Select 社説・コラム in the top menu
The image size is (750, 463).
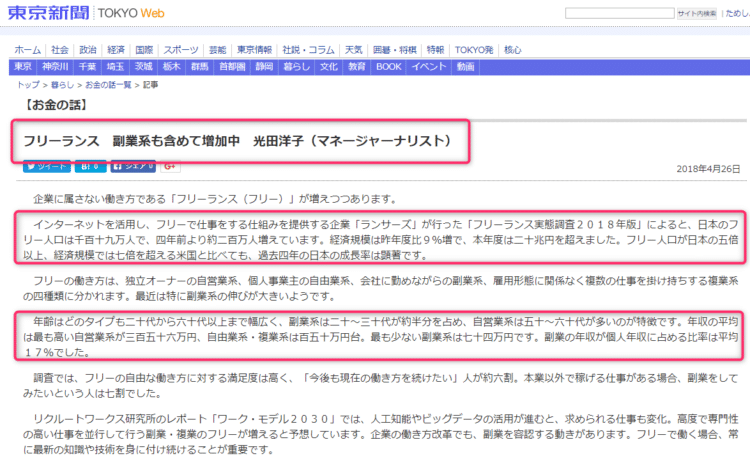pyautogui.click(x=308, y=49)
